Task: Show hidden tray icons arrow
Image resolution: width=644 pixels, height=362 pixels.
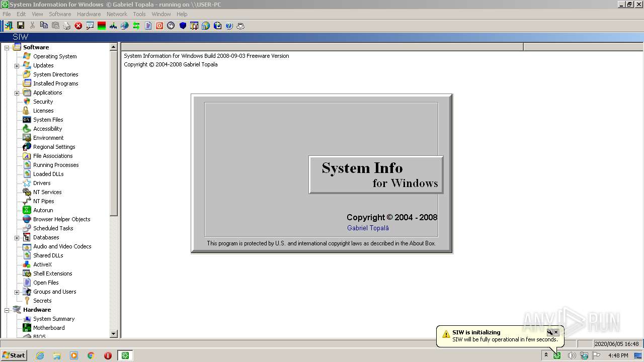Action: (546, 355)
